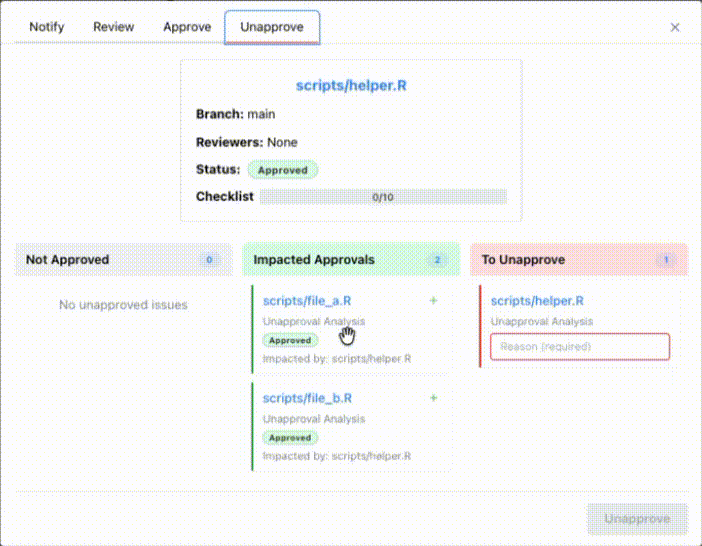Click the Approved status badge in header
The height and width of the screenshot is (546, 702).
point(282,170)
